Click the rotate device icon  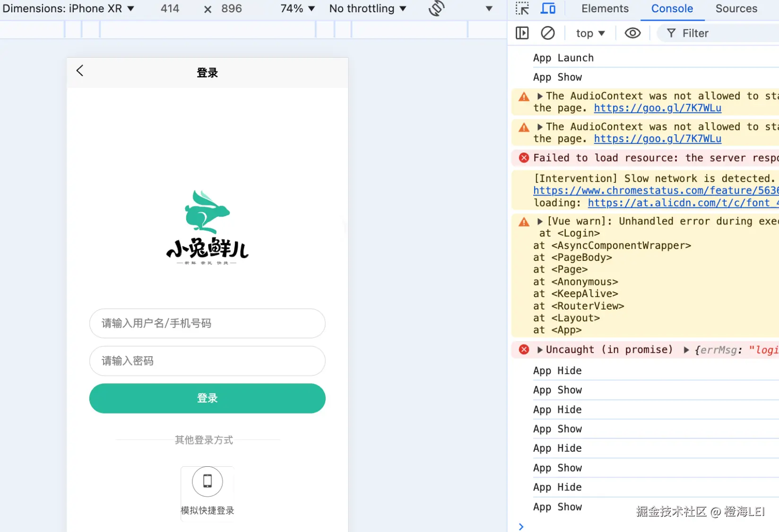(x=437, y=9)
